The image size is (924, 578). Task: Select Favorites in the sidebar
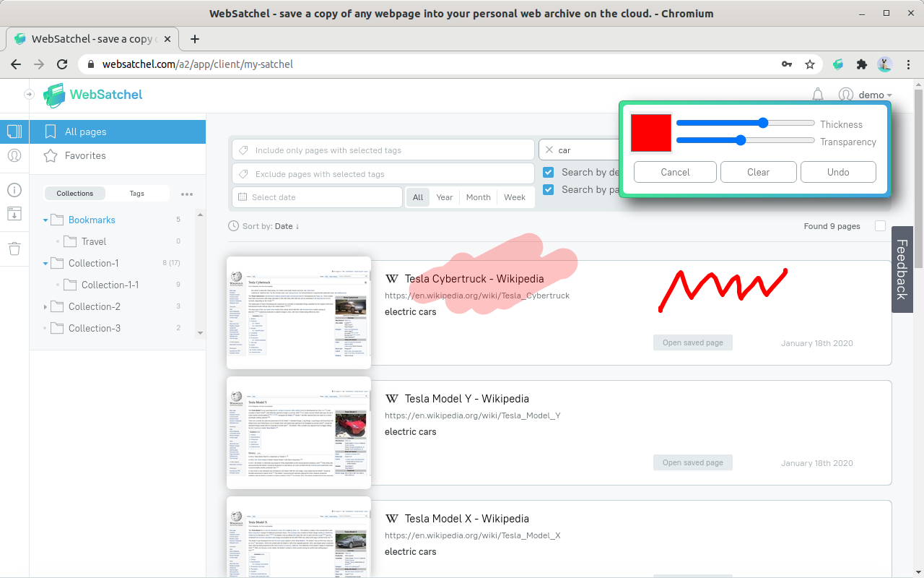pos(118,155)
